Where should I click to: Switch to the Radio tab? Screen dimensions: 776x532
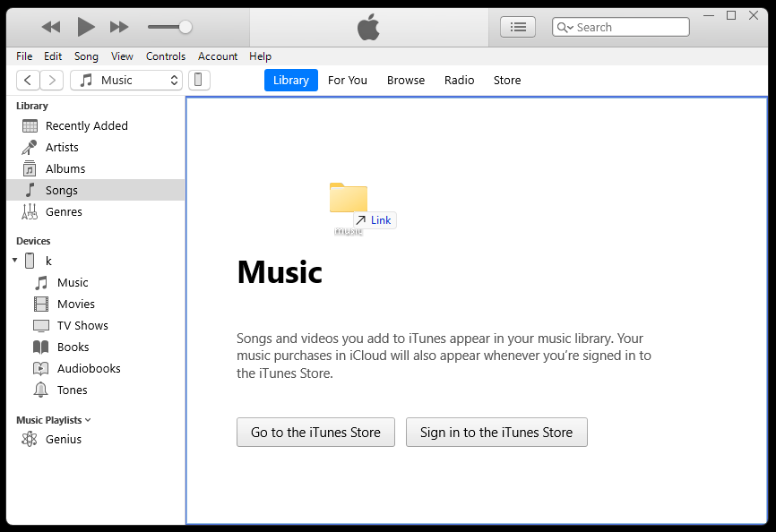click(460, 80)
